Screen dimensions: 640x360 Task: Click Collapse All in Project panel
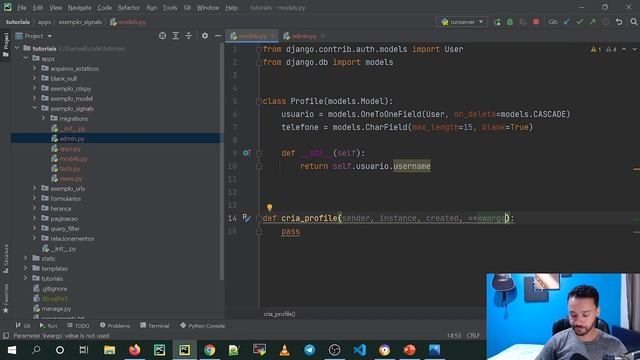click(x=189, y=36)
